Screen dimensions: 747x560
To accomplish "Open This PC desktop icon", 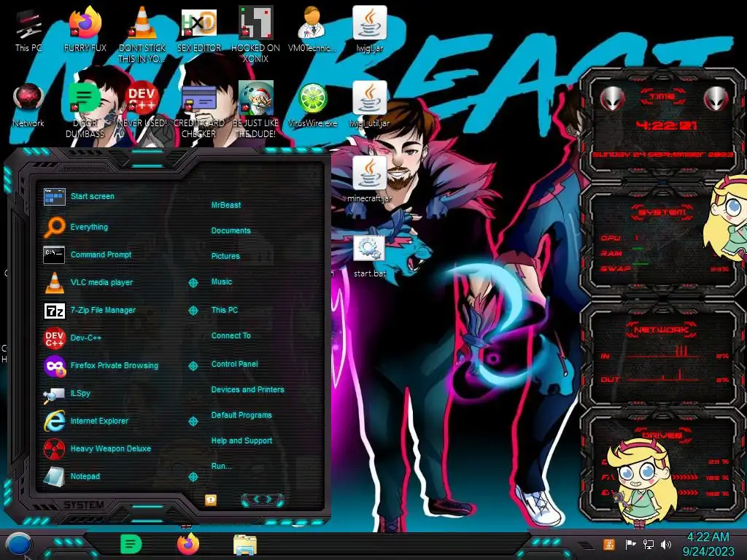I will 28,31.
